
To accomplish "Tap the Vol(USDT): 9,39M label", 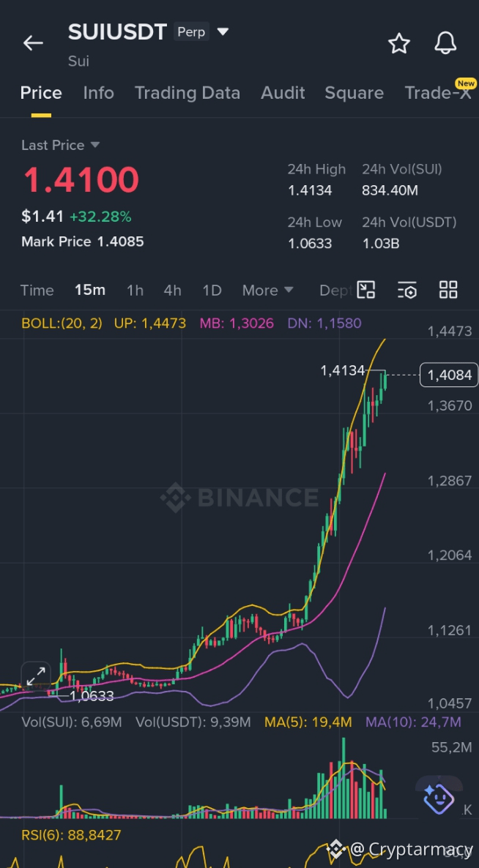I will point(193,722).
